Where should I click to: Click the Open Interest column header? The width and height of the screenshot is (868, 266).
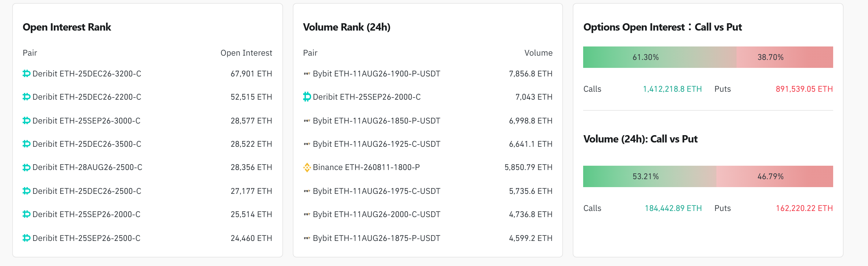(246, 53)
